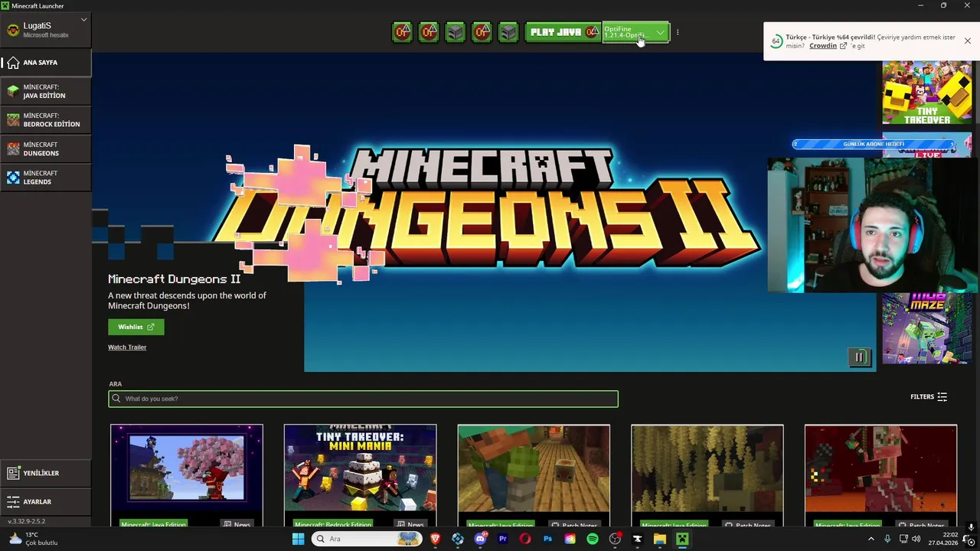This screenshot has height=551, width=980.
Task: Click the microphone tray icon
Action: tap(887, 539)
